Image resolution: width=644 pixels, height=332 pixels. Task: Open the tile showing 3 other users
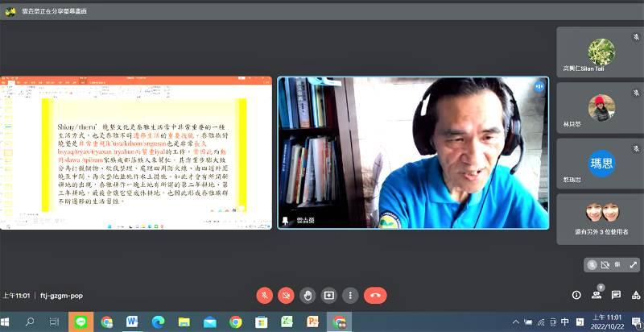point(600,219)
